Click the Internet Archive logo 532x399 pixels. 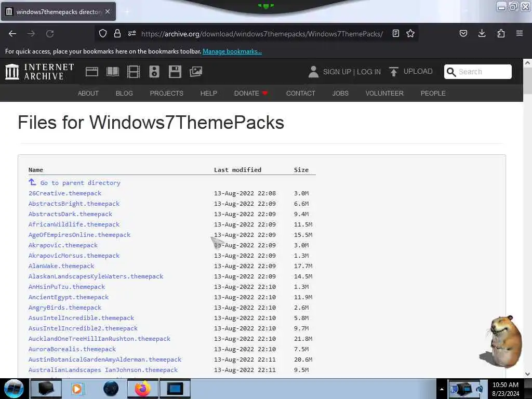[39, 72]
